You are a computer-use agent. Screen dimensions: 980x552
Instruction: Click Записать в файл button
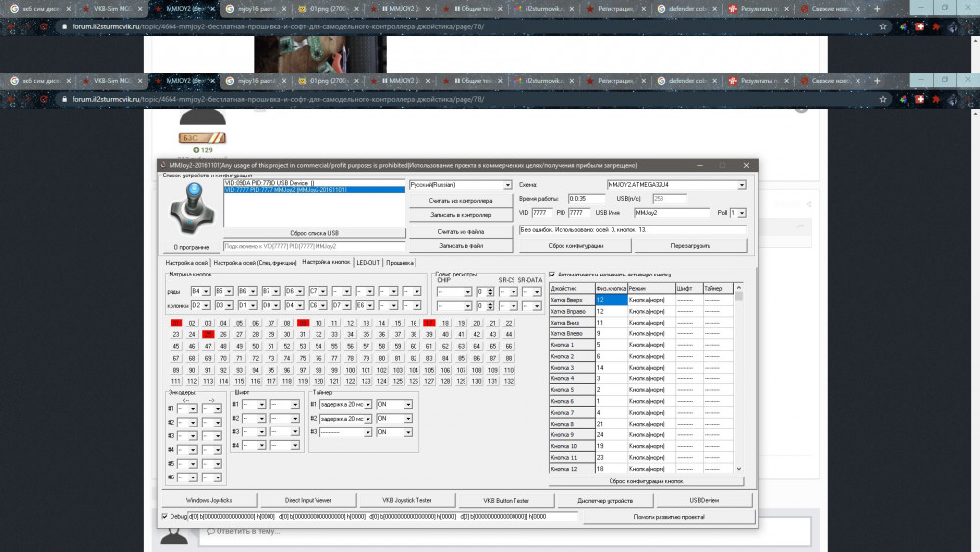pyautogui.click(x=461, y=246)
